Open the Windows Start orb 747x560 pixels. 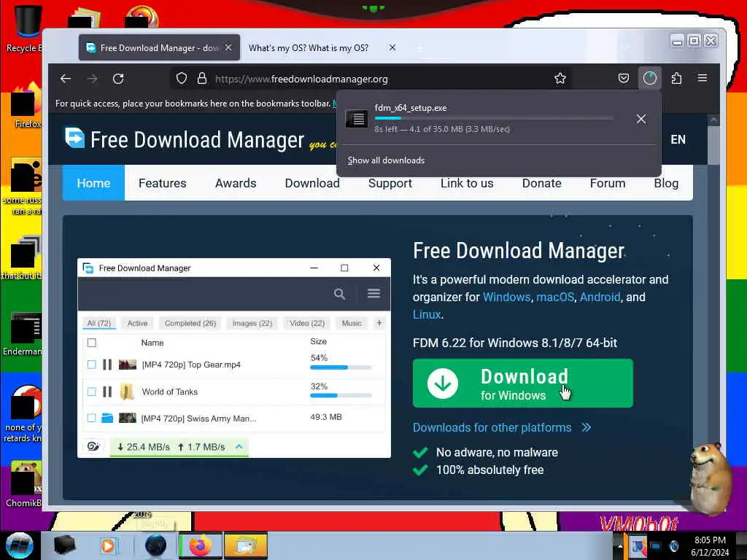(x=19, y=545)
